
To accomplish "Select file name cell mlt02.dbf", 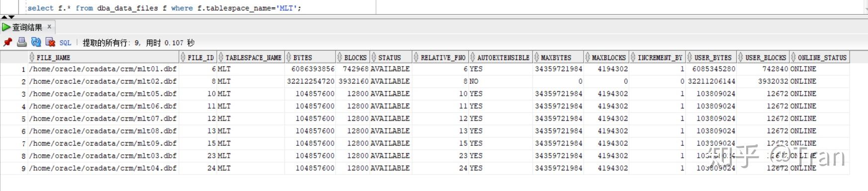I will tap(103, 81).
